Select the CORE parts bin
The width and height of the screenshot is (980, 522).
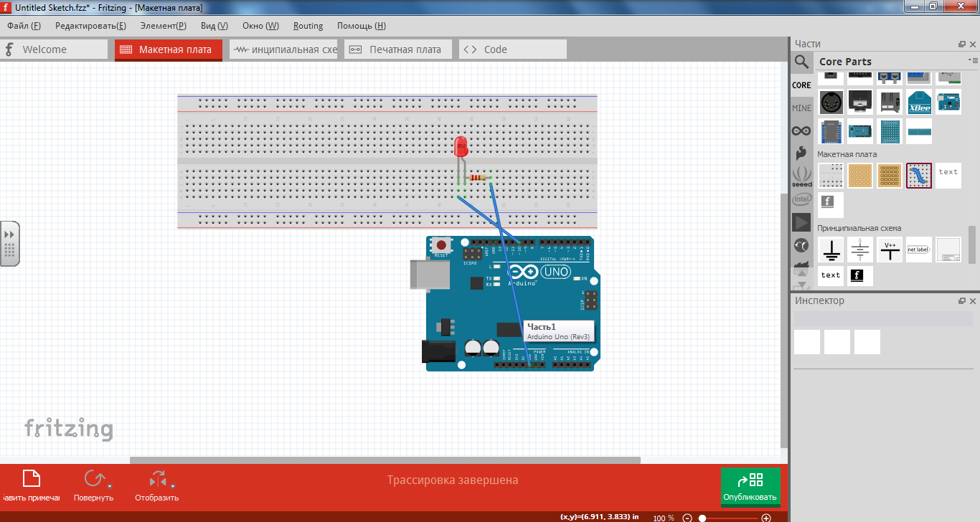click(801, 85)
